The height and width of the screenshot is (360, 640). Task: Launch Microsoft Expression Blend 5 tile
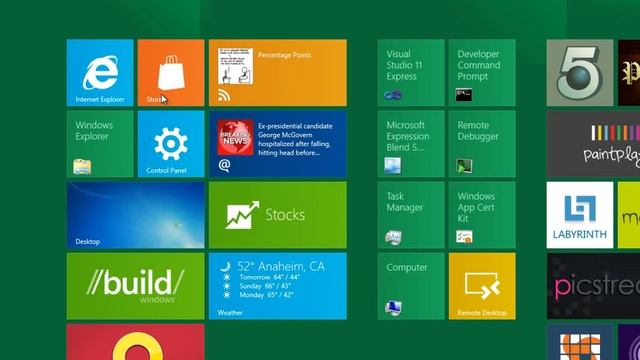coord(411,144)
